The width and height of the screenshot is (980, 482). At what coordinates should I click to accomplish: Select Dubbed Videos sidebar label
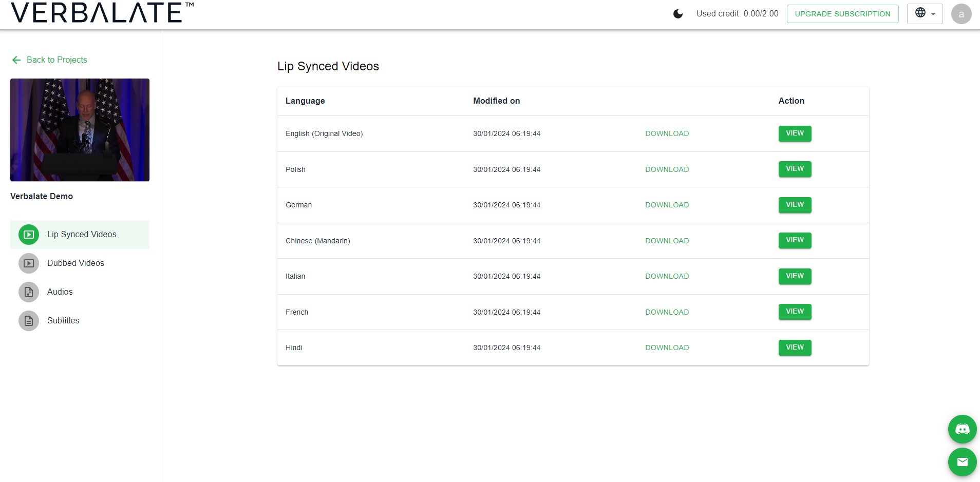pos(76,263)
